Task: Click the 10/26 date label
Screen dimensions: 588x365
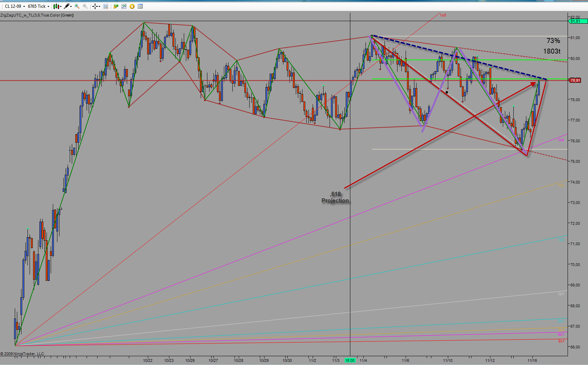Action: coord(190,360)
